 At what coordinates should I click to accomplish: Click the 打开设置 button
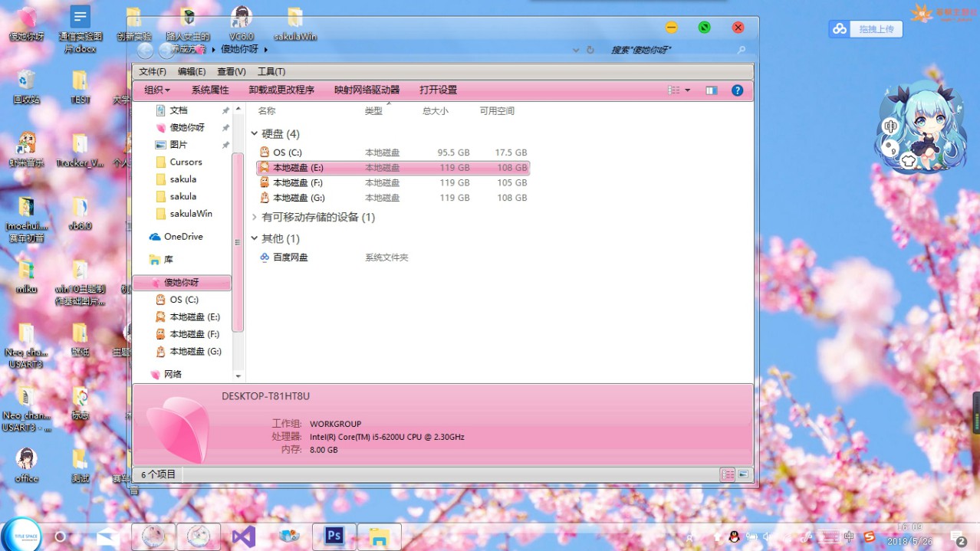[x=438, y=90]
